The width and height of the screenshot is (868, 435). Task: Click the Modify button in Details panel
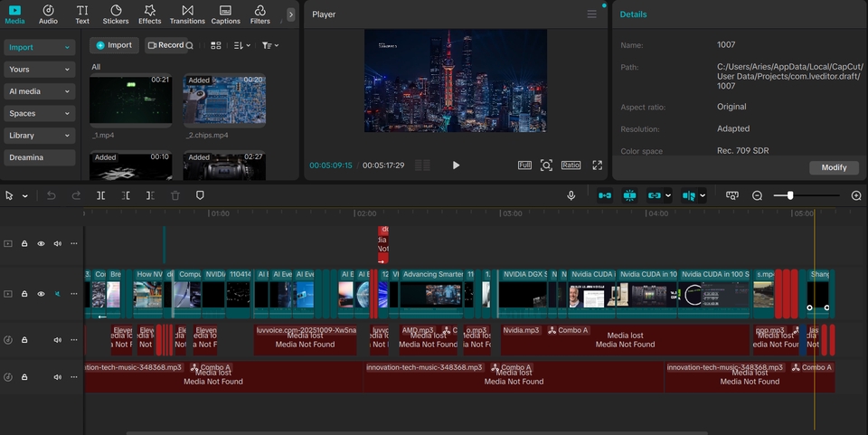click(834, 167)
